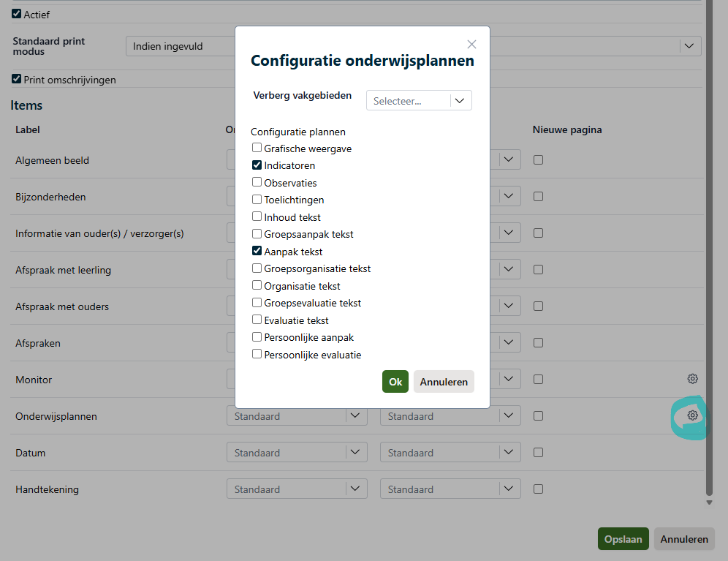Image resolution: width=728 pixels, height=561 pixels.
Task: Open settings gear for Onderwijsplannen row
Action: point(692,415)
